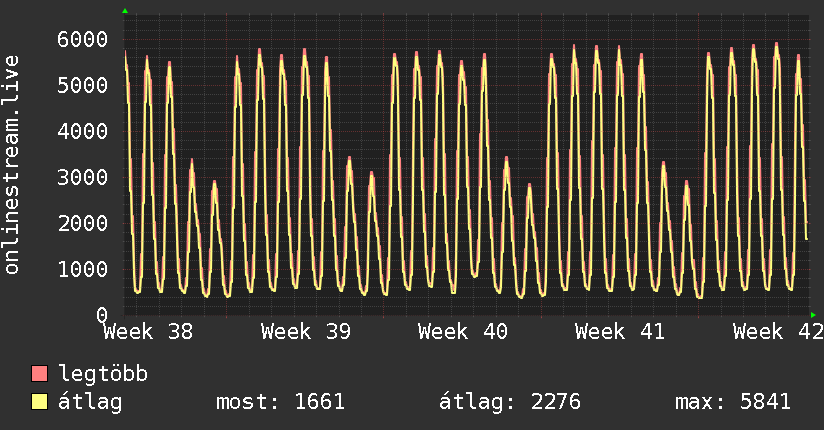Click the 3000 y-axis tick label
Image resolution: width=824 pixels, height=430 pixels.
(83, 177)
